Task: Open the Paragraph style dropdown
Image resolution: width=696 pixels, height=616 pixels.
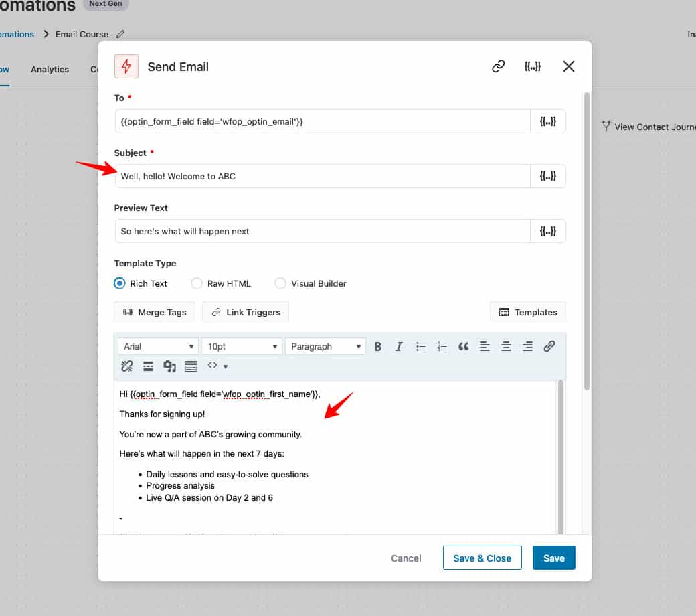Action: [x=325, y=346]
